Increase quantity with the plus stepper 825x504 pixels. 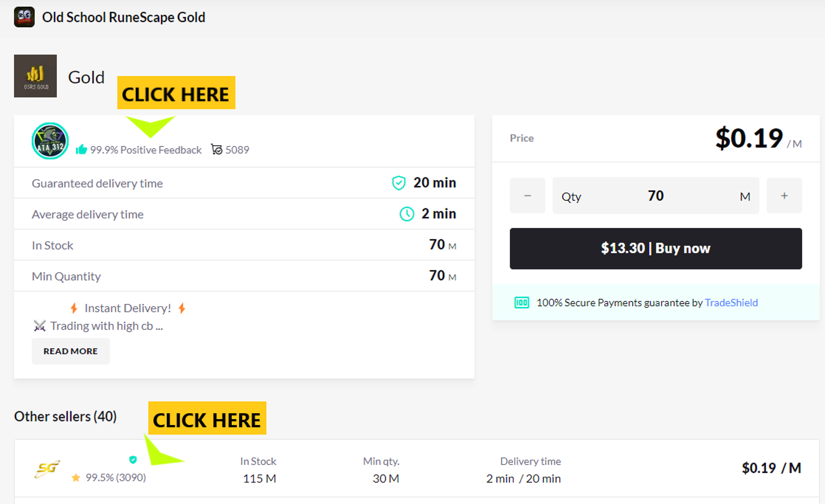coord(784,195)
